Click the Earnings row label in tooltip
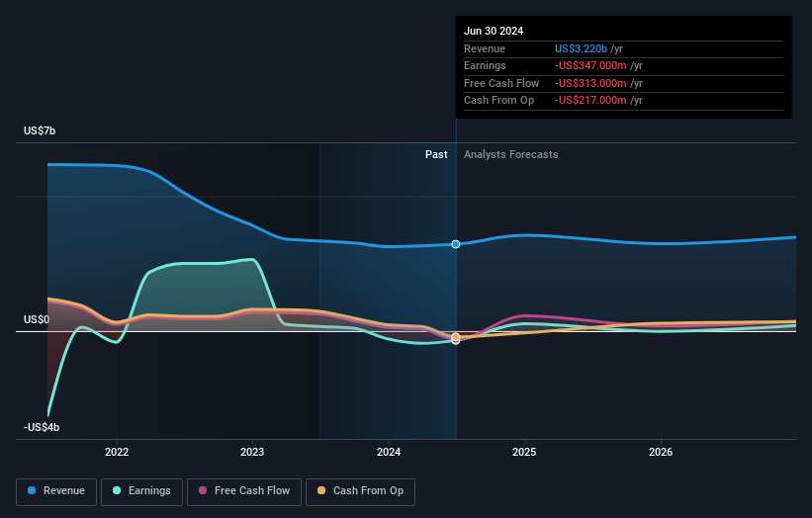 pos(485,65)
